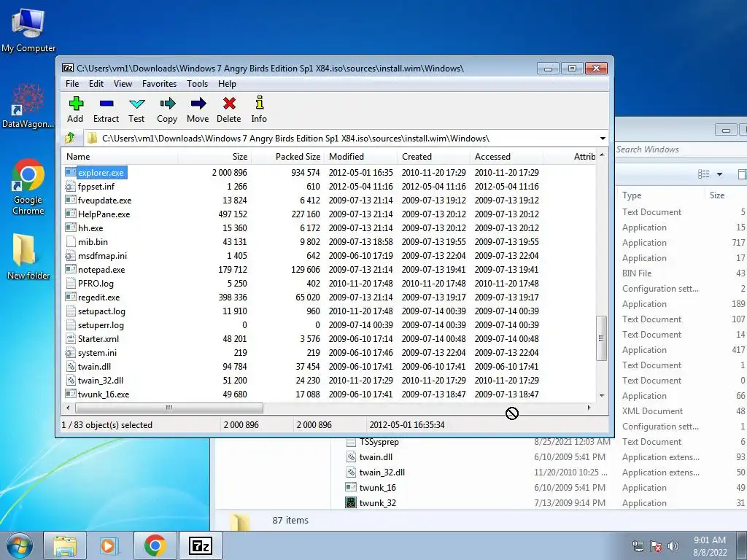Open the Help menu
The image size is (747, 560).
point(228,84)
